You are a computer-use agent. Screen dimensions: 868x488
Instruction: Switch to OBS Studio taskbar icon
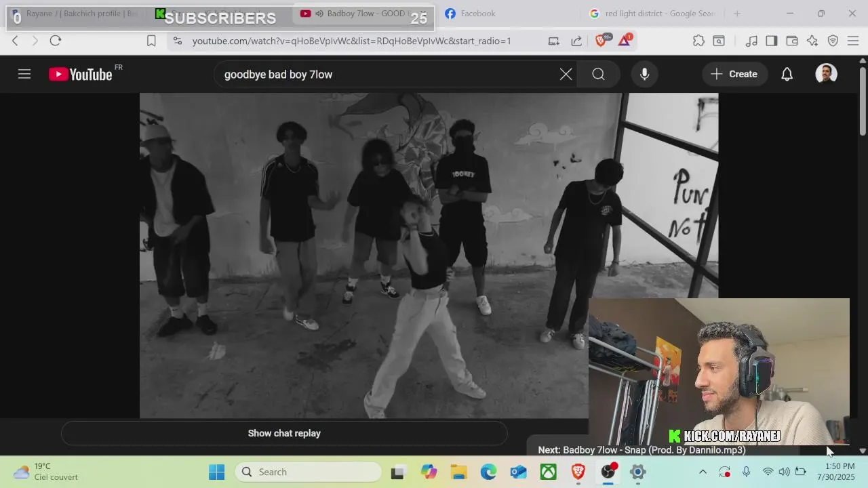click(x=608, y=472)
